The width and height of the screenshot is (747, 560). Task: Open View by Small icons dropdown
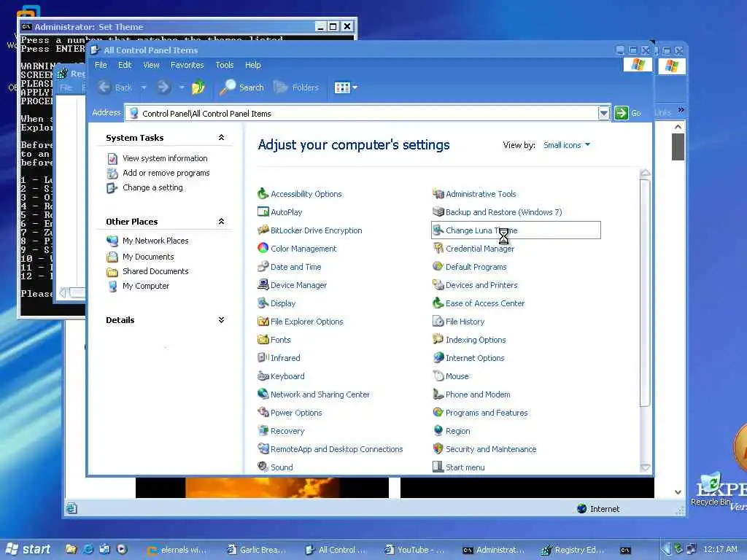click(567, 145)
